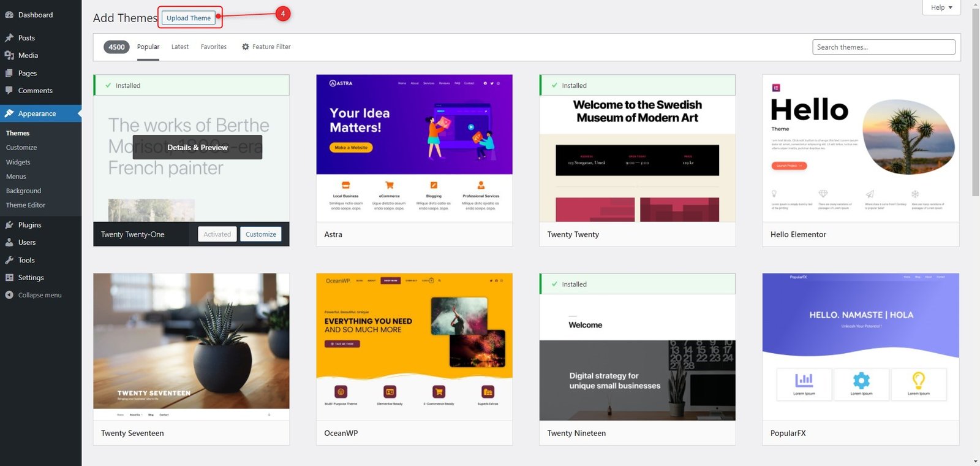Click the 4500 themes count badge

(116, 47)
